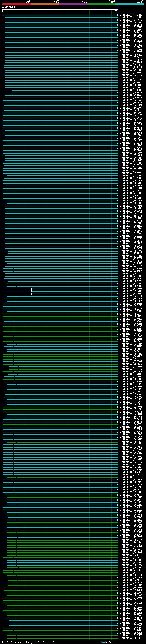Open the UniRef100_A8CQK4 hit

(131, 371)
